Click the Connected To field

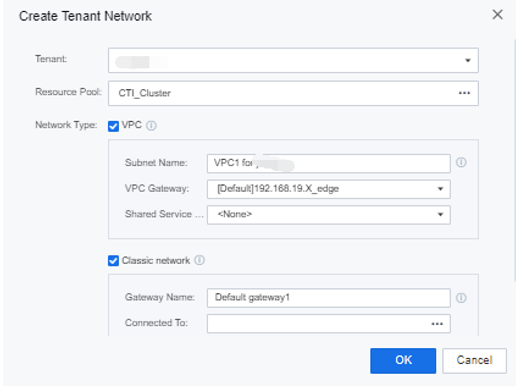click(329, 324)
